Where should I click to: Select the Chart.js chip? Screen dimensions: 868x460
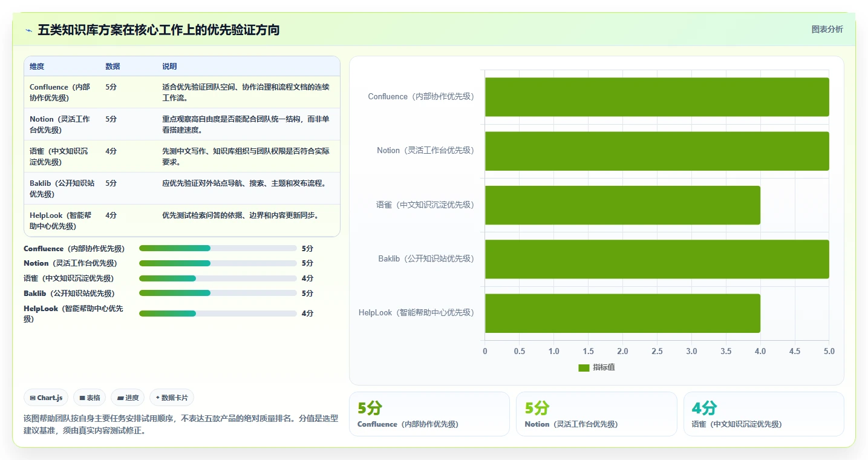click(46, 398)
